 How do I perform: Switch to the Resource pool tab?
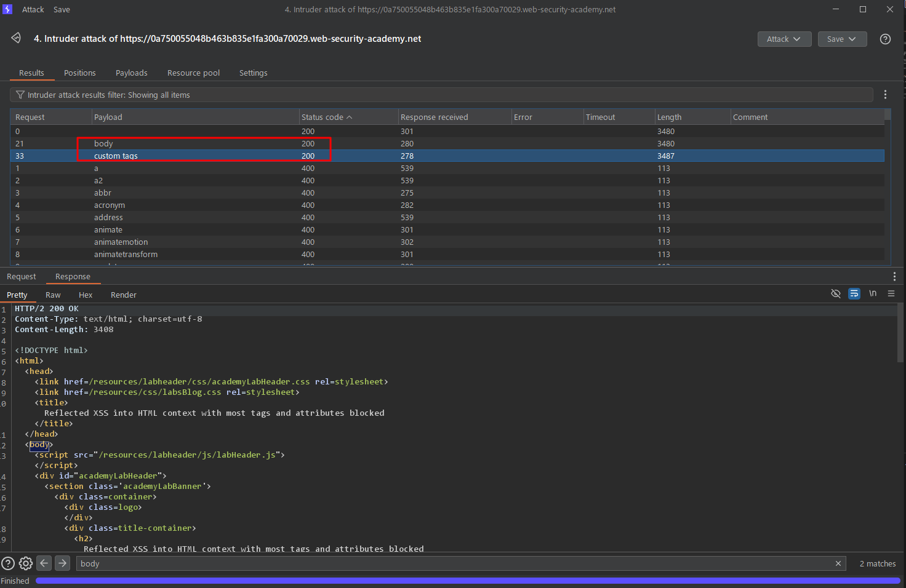[193, 73]
